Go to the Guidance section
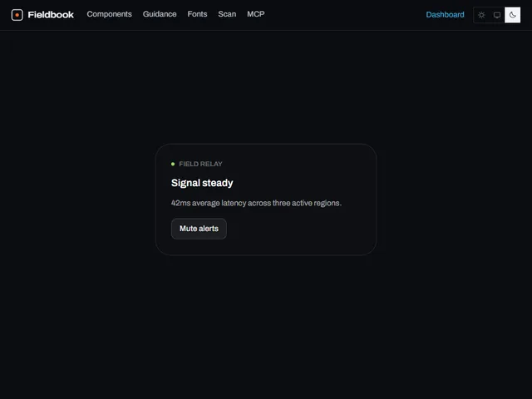The height and width of the screenshot is (399, 532). click(x=160, y=14)
